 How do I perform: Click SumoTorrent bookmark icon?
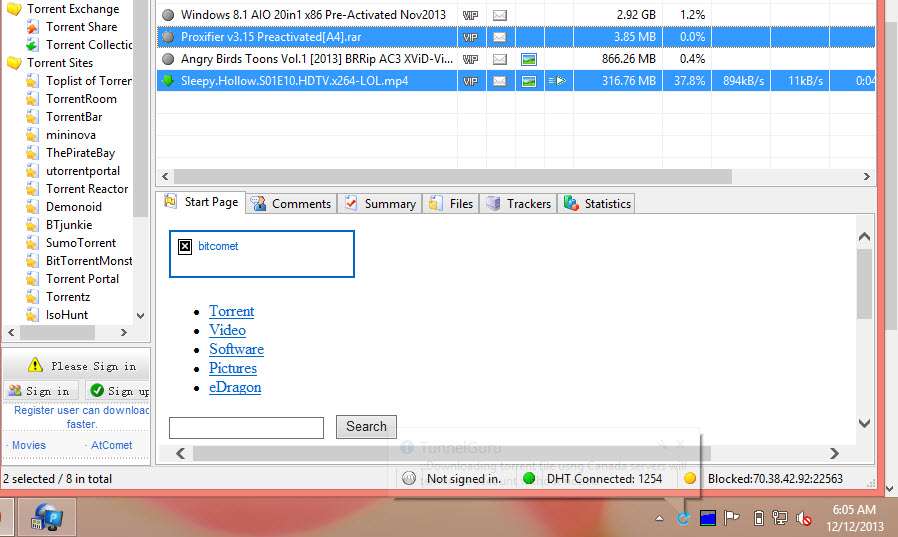33,243
